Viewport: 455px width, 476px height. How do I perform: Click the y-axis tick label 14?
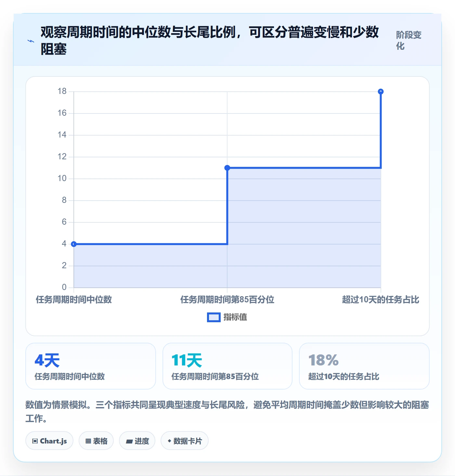(x=62, y=135)
